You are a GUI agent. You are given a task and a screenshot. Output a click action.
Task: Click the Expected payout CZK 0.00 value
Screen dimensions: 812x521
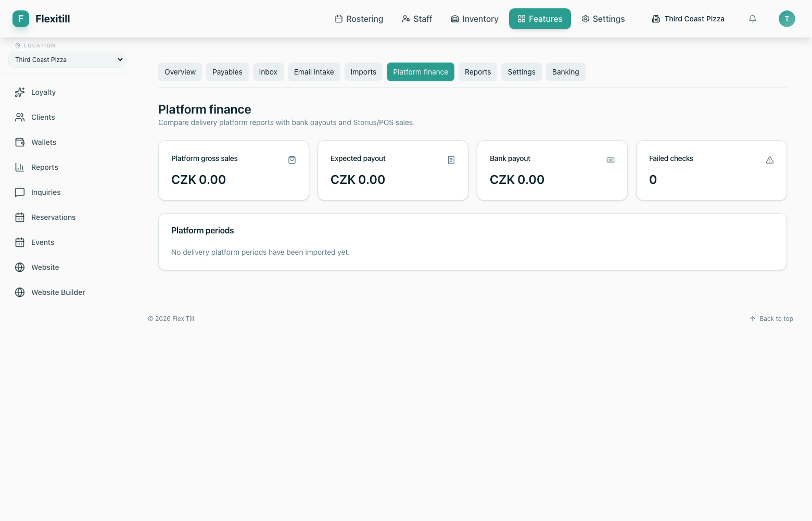358,180
